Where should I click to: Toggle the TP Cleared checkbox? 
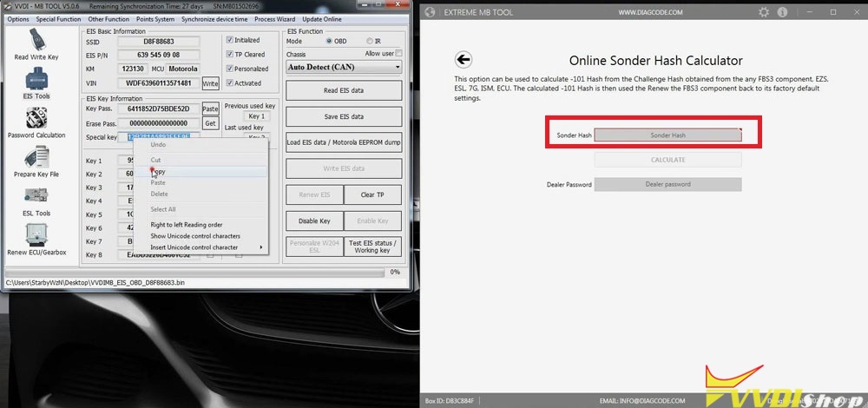click(x=230, y=54)
